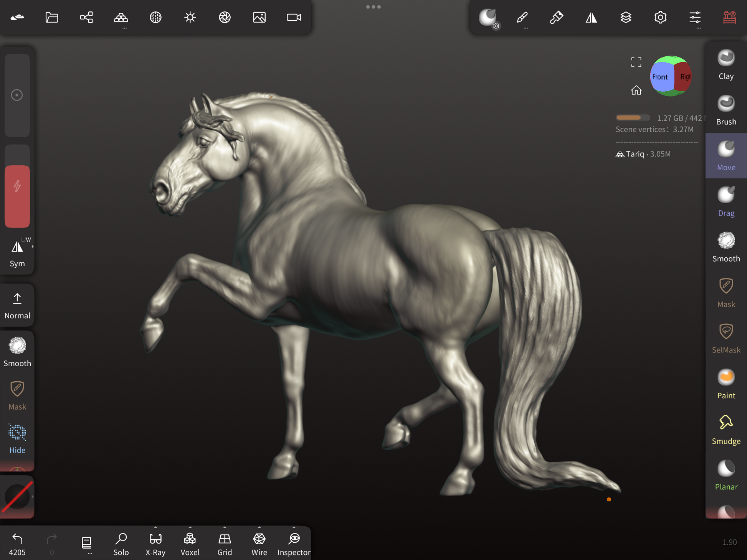The image size is (747, 560).
Task: Open the Settings gear menu
Action: coord(660,17)
